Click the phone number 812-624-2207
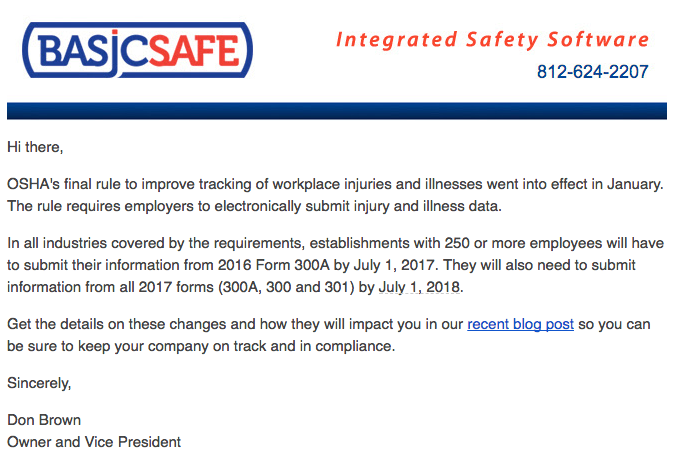The width and height of the screenshot is (678, 461). (592, 72)
